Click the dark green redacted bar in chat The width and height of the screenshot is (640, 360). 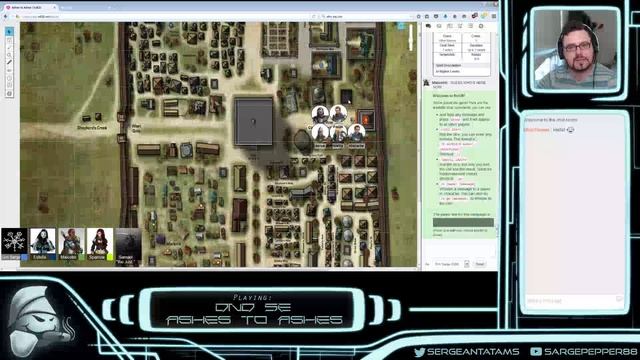pyautogui.click(x=463, y=222)
